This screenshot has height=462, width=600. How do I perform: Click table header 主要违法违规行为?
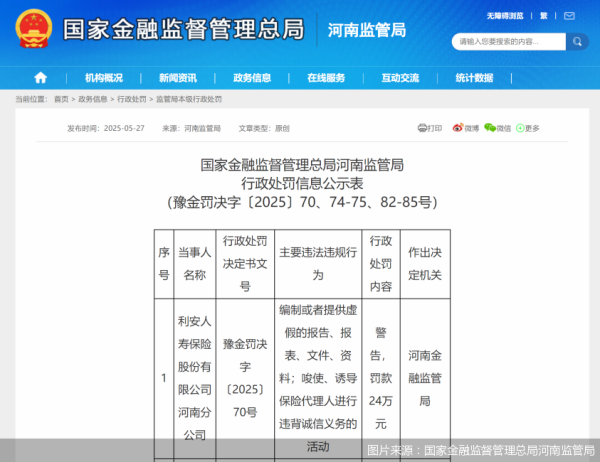pos(318,264)
